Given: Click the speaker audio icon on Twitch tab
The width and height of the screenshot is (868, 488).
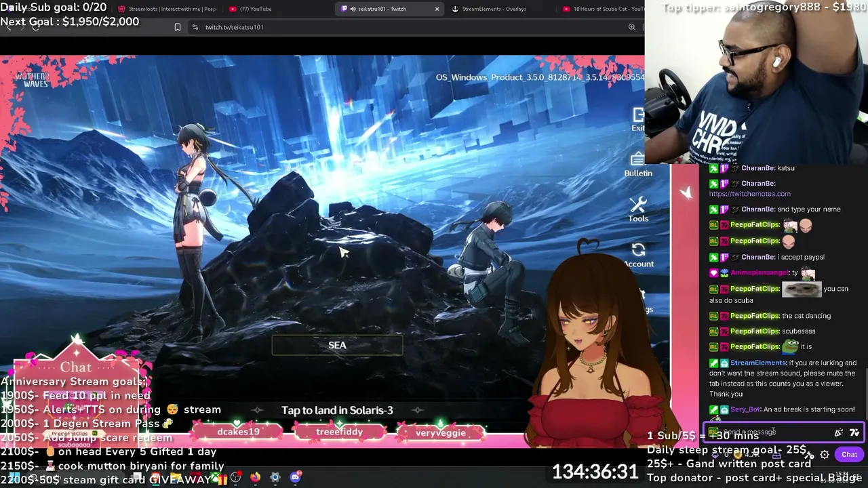Looking at the screenshot, I should pyautogui.click(x=353, y=9).
